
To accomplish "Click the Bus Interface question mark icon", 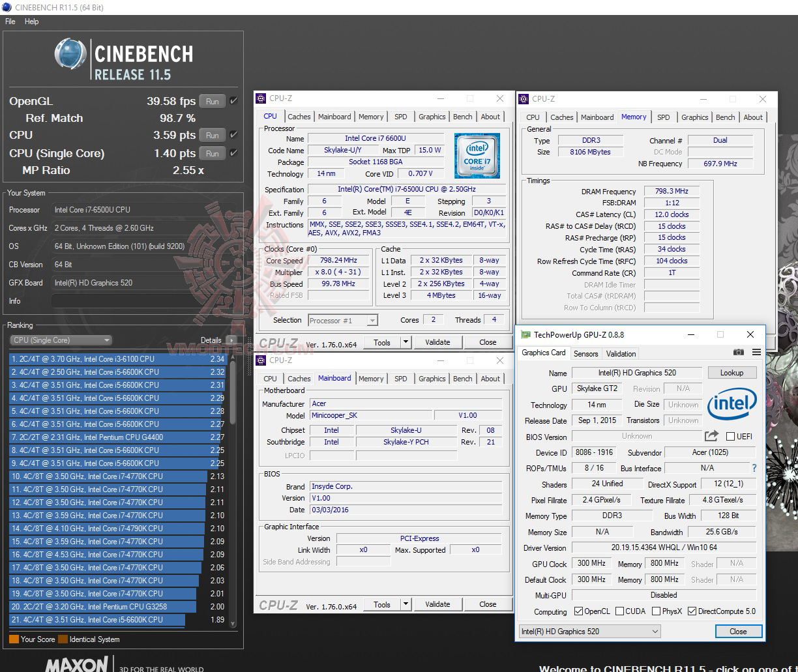I will tap(754, 468).
